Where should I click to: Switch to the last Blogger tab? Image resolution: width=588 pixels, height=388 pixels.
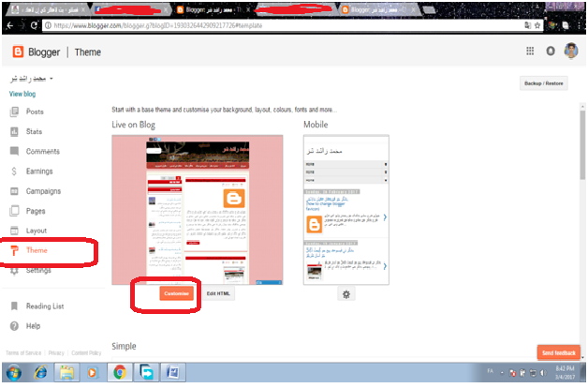tap(378, 9)
